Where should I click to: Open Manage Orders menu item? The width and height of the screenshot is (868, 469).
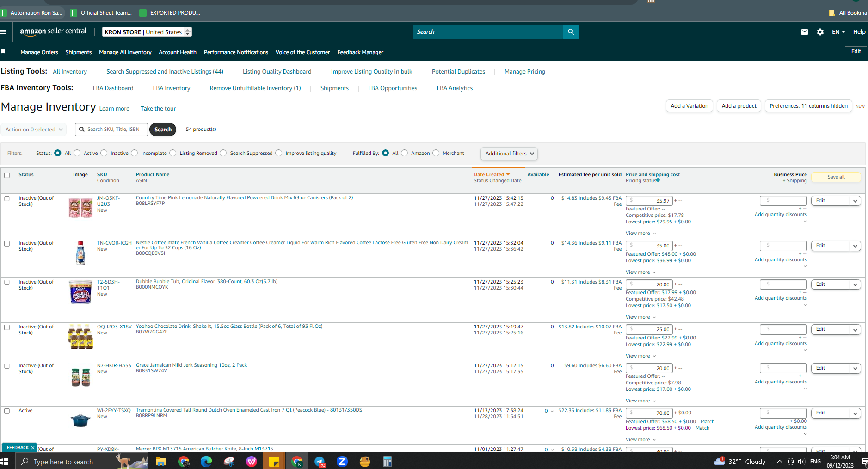[x=39, y=52]
